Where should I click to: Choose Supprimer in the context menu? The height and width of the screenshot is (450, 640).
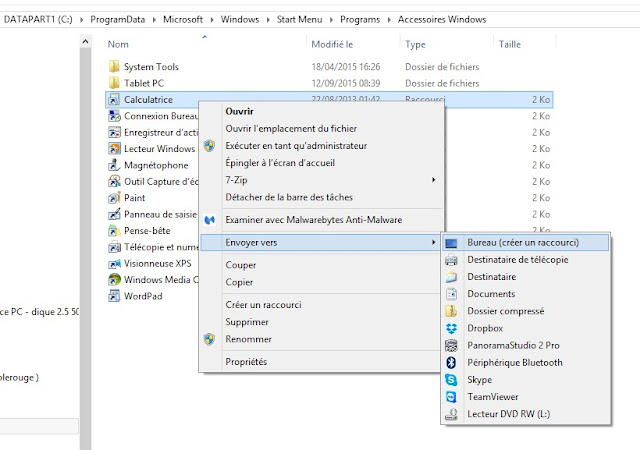pyautogui.click(x=247, y=322)
